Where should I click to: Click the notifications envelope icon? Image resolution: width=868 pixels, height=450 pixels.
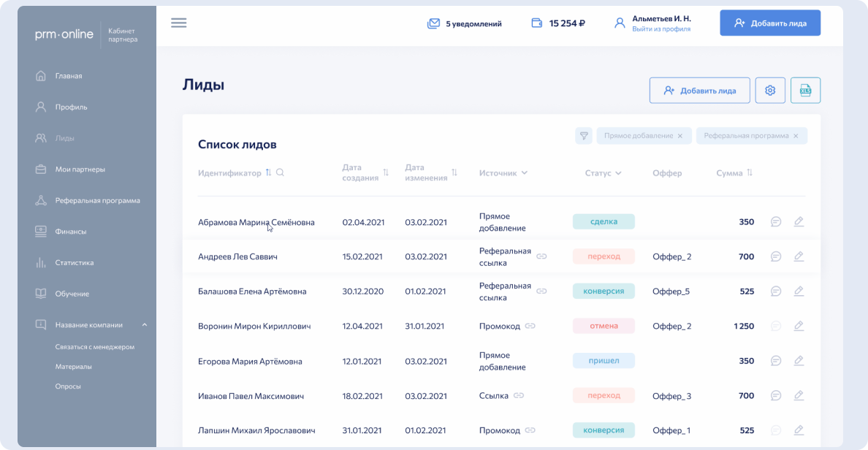(433, 23)
